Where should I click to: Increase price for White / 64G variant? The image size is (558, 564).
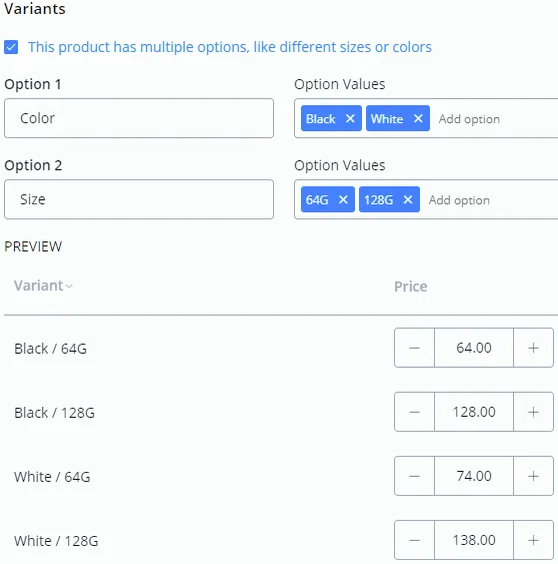click(533, 476)
